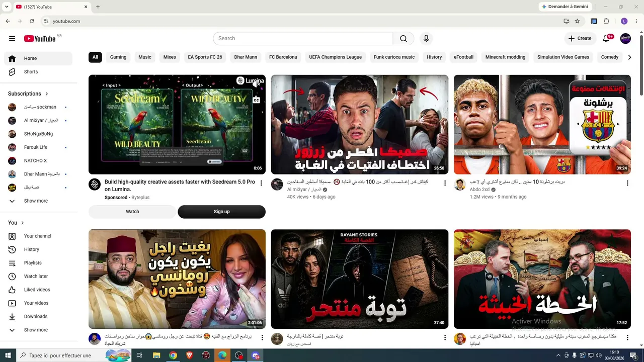Open Liked videos in the sidebar
The width and height of the screenshot is (644, 362).
38,290
